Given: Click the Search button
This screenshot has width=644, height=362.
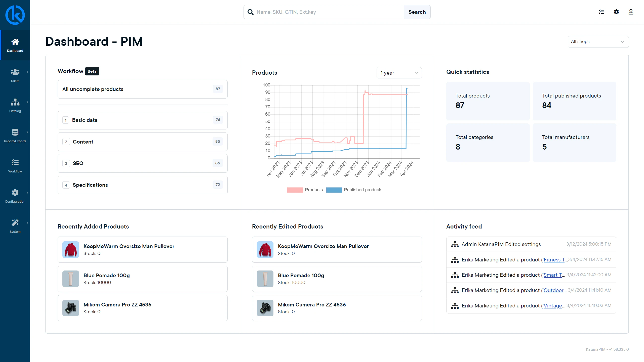Looking at the screenshot, I should pos(417,12).
